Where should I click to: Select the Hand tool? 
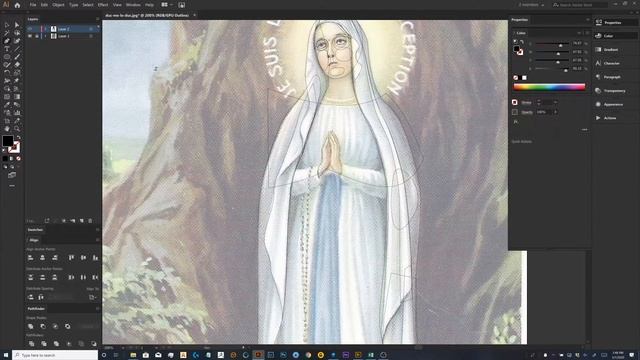[7, 129]
